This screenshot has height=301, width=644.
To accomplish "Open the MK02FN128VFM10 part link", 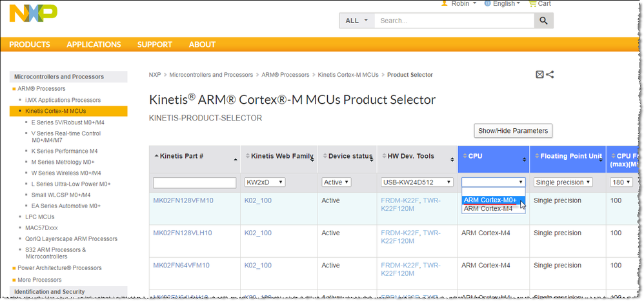I will [183, 200].
